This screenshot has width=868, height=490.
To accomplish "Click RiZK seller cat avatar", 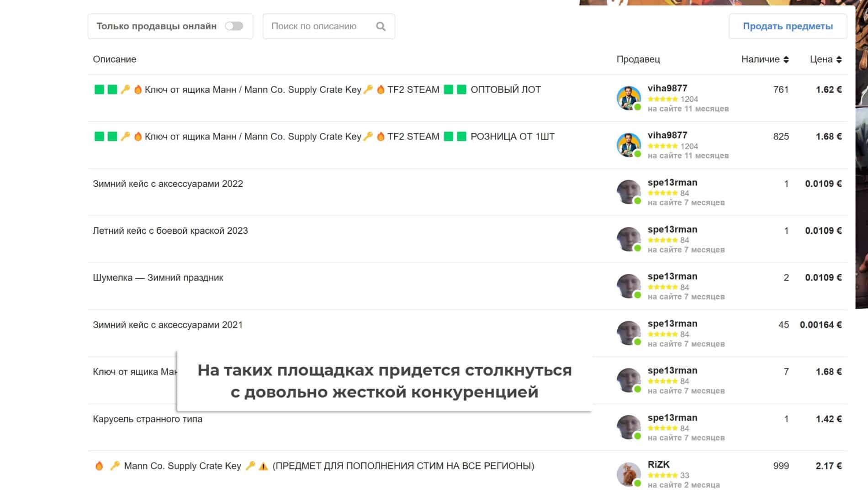I will point(629,474).
